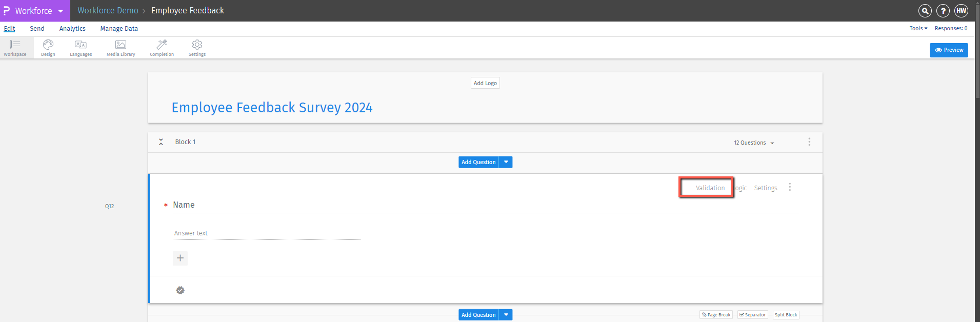Viewport: 980px width, 322px height.
Task: Click the bottom Add Question button
Action: [x=478, y=315]
